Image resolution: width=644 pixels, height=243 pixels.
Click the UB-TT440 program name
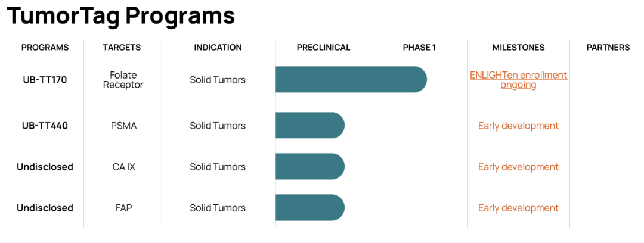tap(45, 126)
